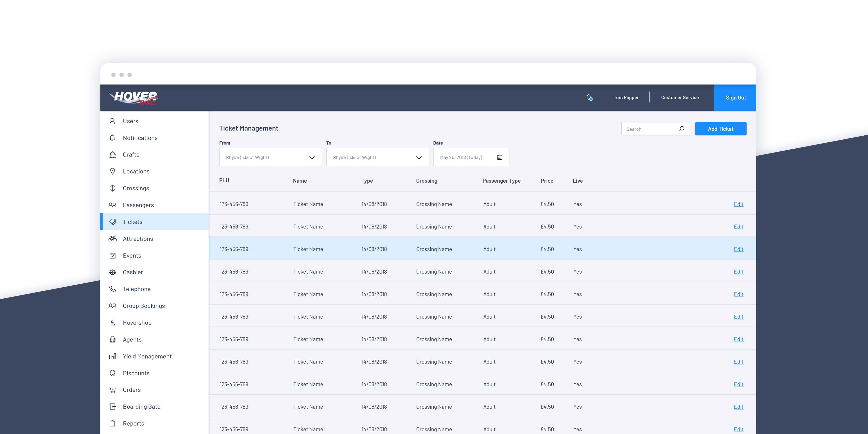Open Cashier using the scales icon
This screenshot has height=434, width=868.
113,272
